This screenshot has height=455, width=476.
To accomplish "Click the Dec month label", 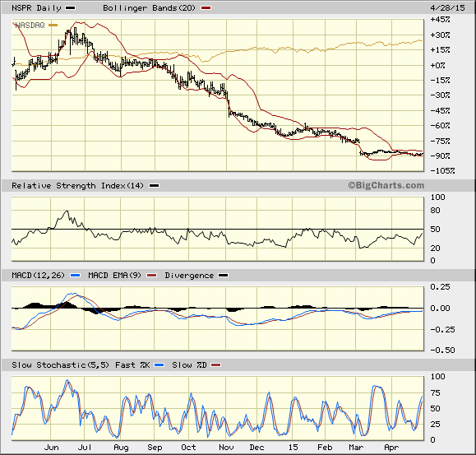I will (256, 448).
